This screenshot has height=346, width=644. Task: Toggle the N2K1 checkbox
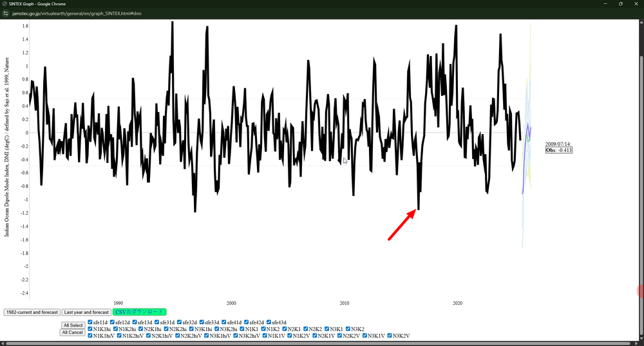[285, 329]
